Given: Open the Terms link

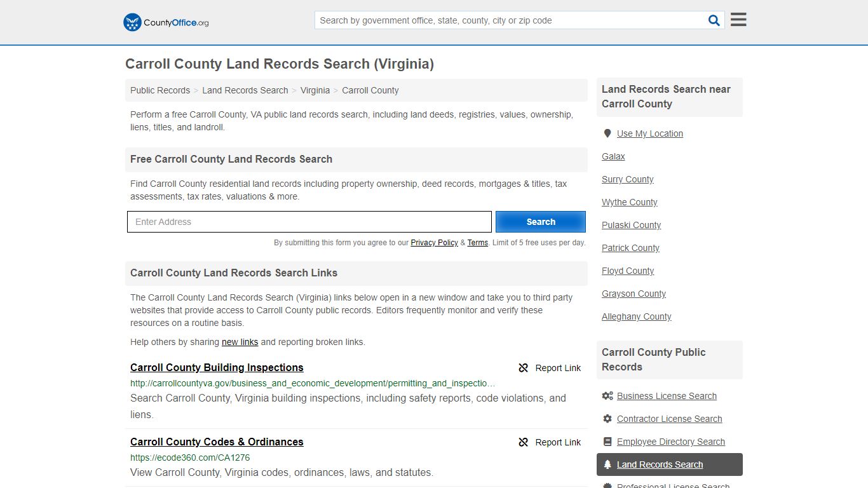Looking at the screenshot, I should (x=478, y=243).
